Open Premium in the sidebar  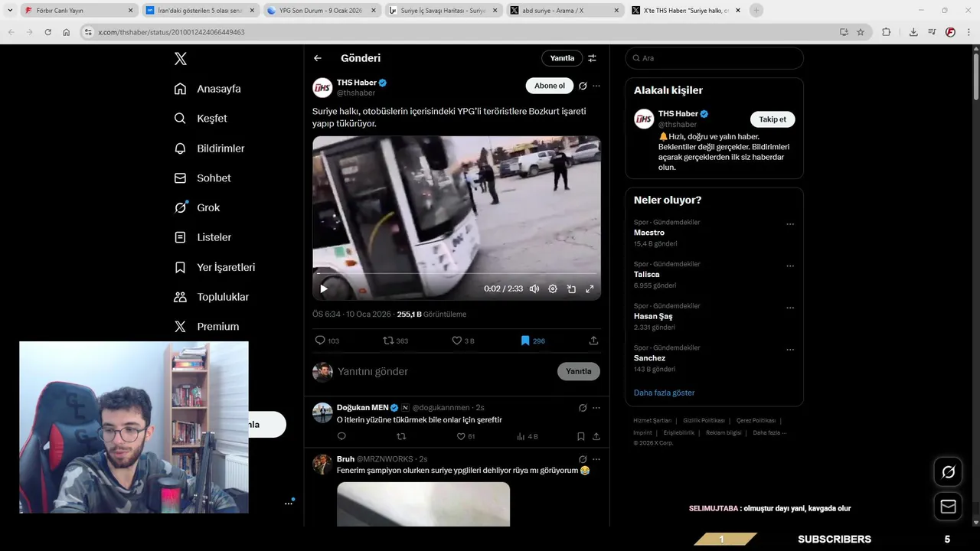[x=207, y=327]
